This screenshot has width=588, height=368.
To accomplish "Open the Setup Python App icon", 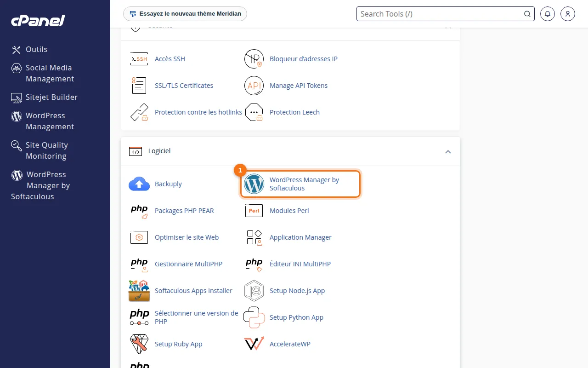I will [254, 317].
